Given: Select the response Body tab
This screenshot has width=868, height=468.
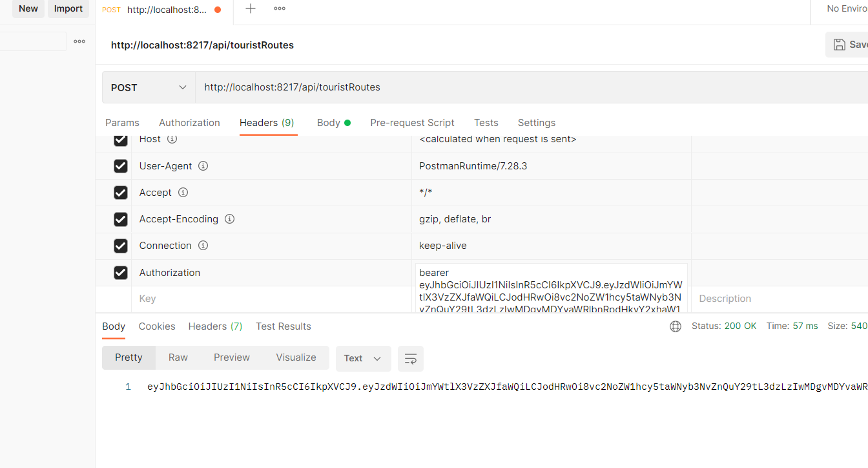Looking at the screenshot, I should tap(114, 326).
